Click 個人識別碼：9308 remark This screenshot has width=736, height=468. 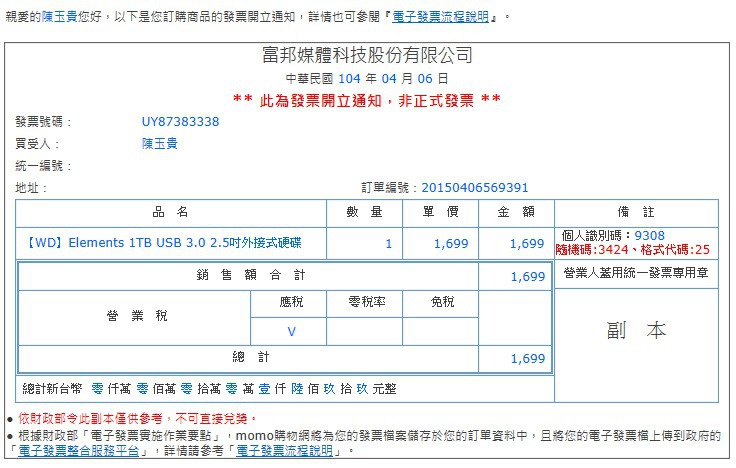click(613, 236)
